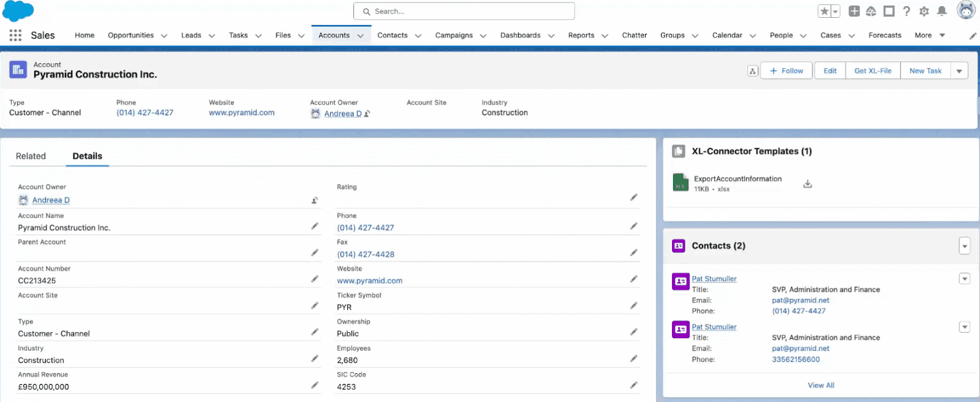Open the Calendar tab
Viewport: 980px width, 402px height.
(727, 36)
